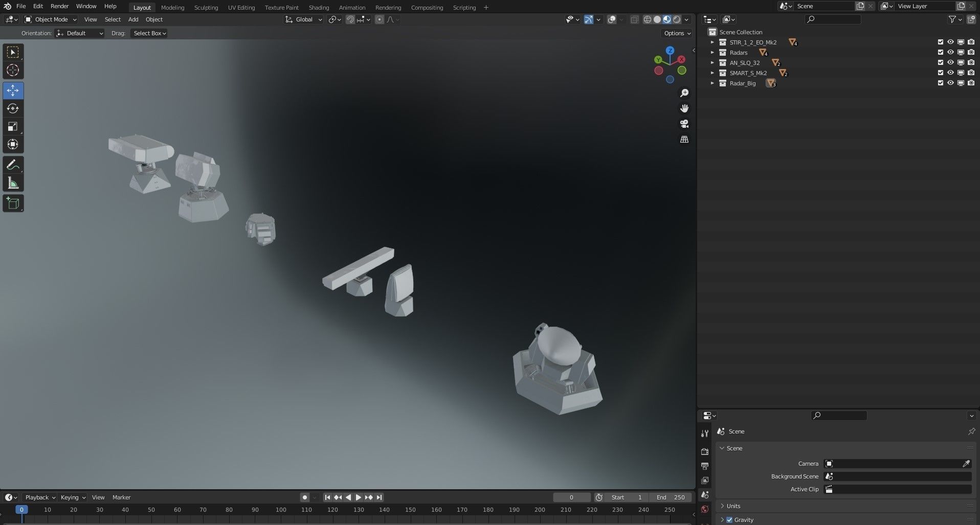Click the timeline Playback menu

40,497
